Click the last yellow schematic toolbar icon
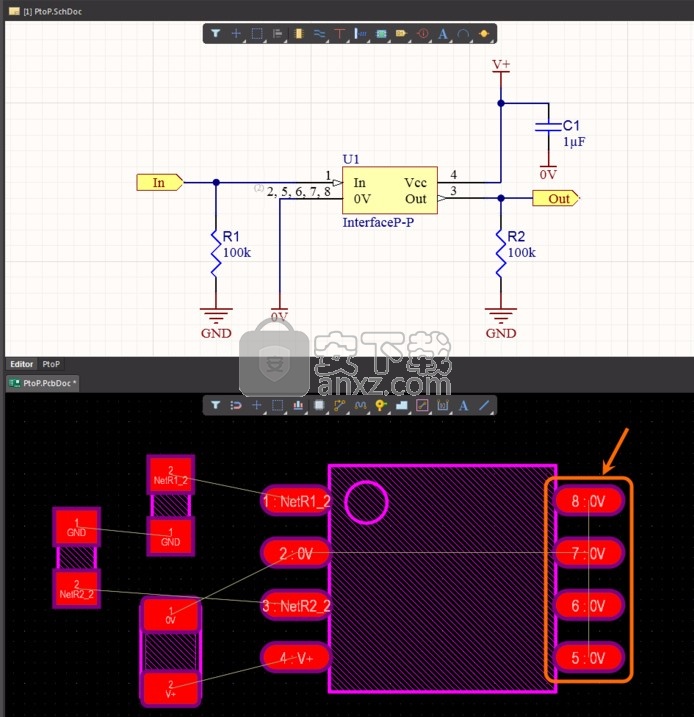The width and height of the screenshot is (694, 717). [x=484, y=33]
